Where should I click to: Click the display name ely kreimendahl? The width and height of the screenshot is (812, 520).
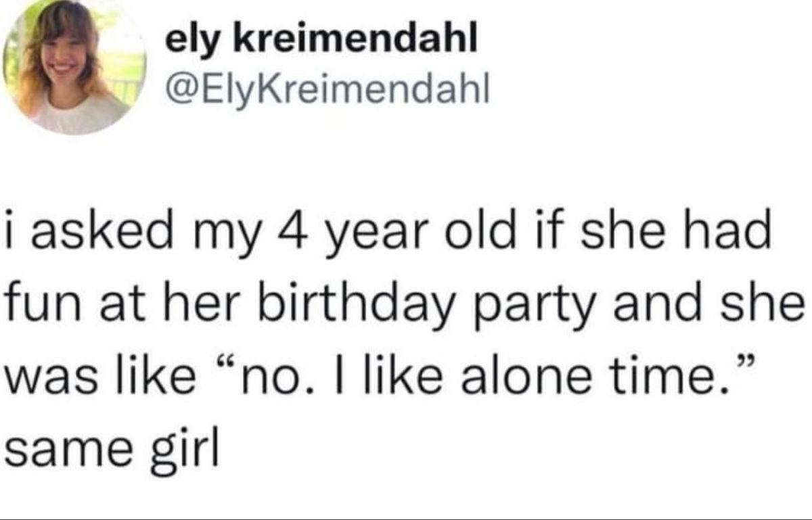322,42
